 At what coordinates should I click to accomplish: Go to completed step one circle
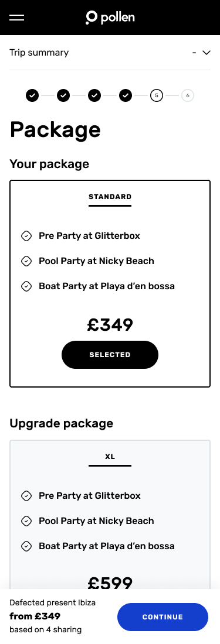(32, 95)
